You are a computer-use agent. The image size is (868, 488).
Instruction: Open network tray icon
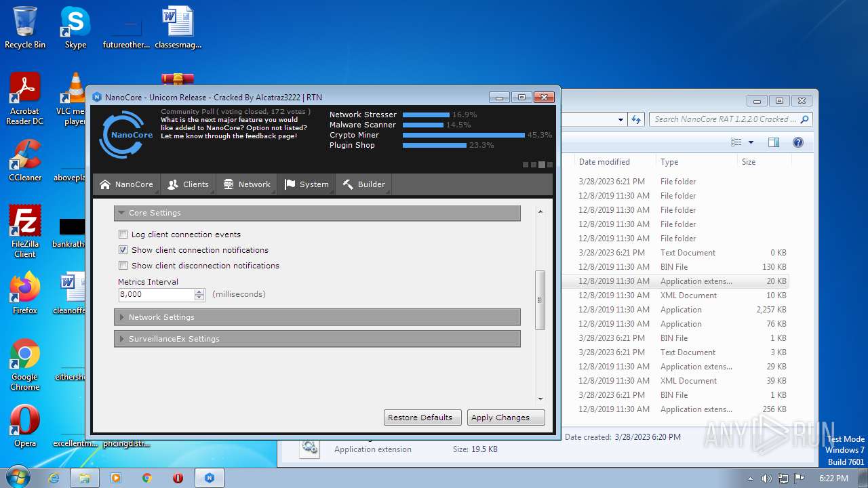coord(783,478)
